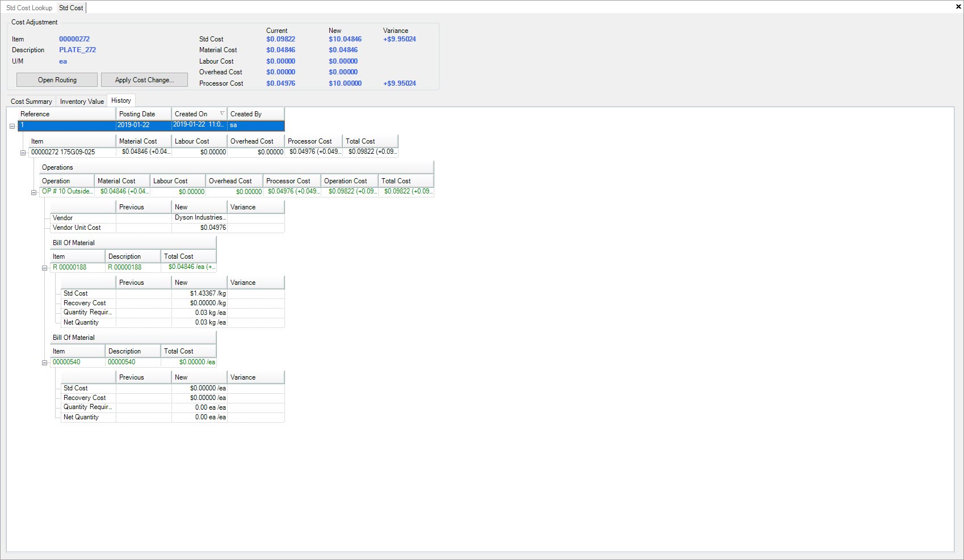964x560 pixels.
Task: Click the new Std Cost $10.04846
Action: [345, 39]
